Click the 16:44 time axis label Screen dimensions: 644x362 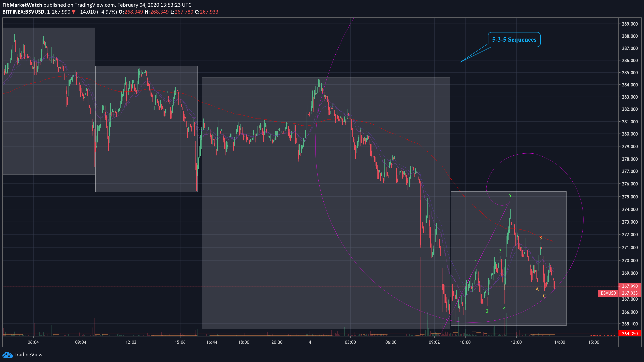pyautogui.click(x=211, y=342)
